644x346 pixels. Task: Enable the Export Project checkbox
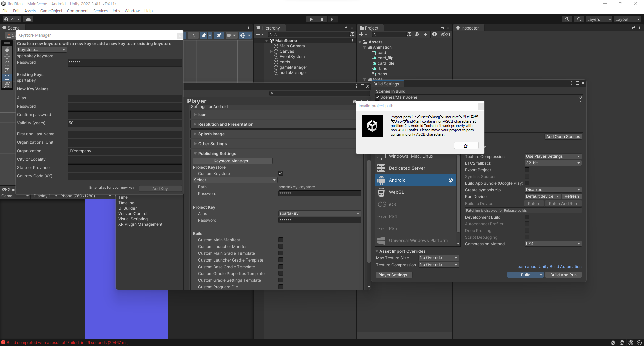[527, 170]
